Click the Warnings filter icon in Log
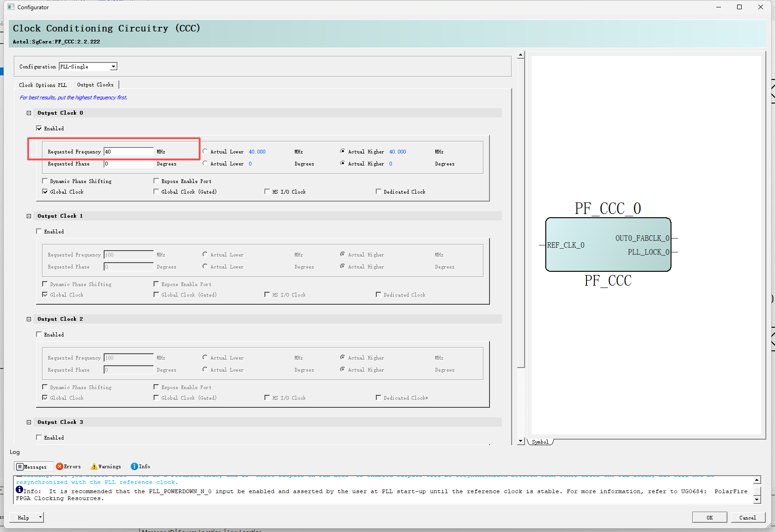This screenshot has width=775, height=532. coord(94,466)
